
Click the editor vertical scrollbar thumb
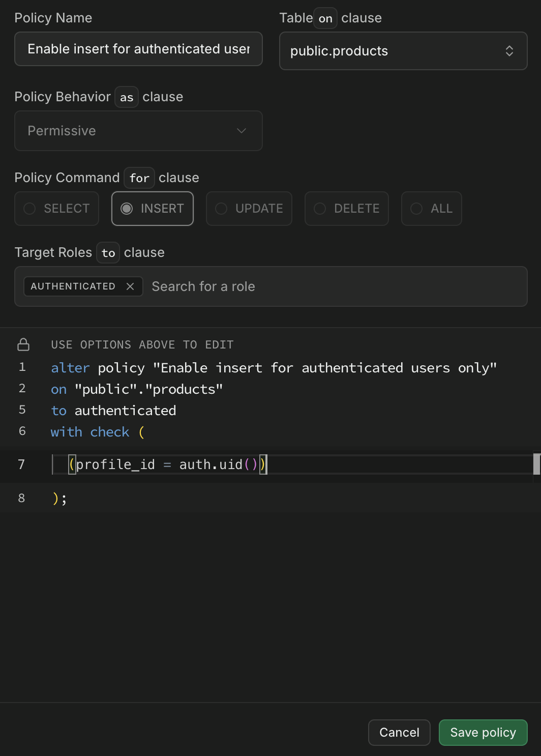tap(536, 464)
